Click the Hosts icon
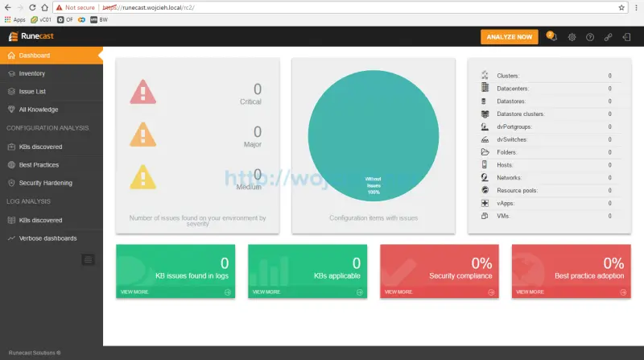Screen dimensions: 644x360 tap(485, 165)
